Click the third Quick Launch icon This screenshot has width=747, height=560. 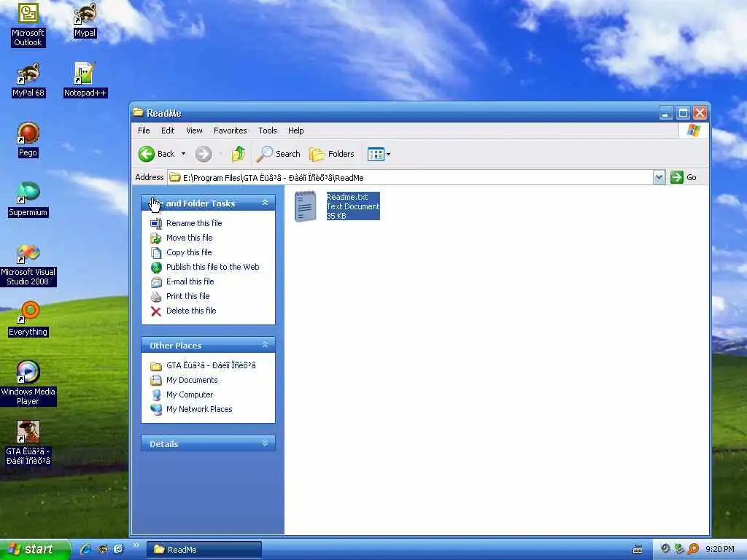(x=119, y=550)
